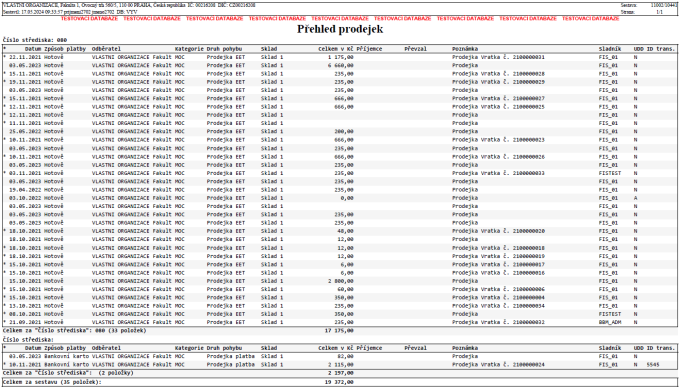Click note "Prodejka Vratka č. 2100000018"

pos(498,248)
